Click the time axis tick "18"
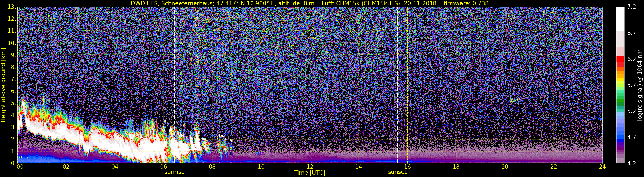Image resolution: width=644 pixels, height=177 pixels. [x=456, y=167]
